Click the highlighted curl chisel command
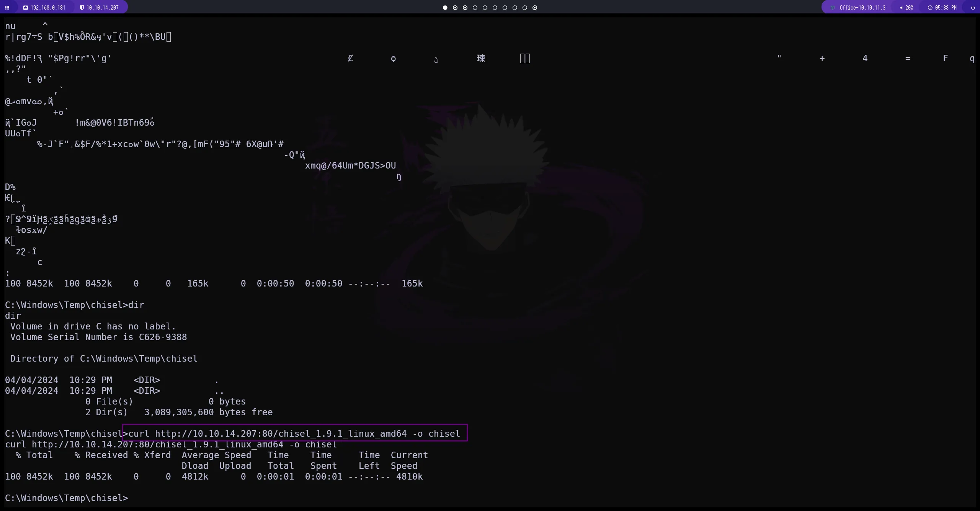The width and height of the screenshot is (980, 511). (x=294, y=434)
